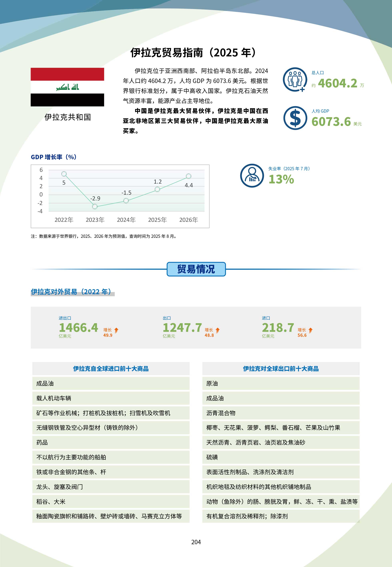Select the 载人机动车辆 import row
The height and width of the screenshot is (567, 392).
pos(111,398)
